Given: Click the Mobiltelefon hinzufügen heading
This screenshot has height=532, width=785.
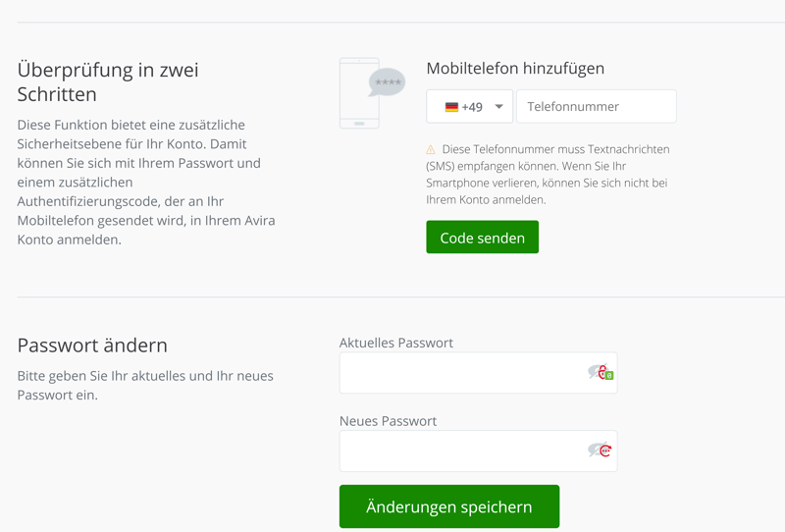Looking at the screenshot, I should tap(515, 69).
